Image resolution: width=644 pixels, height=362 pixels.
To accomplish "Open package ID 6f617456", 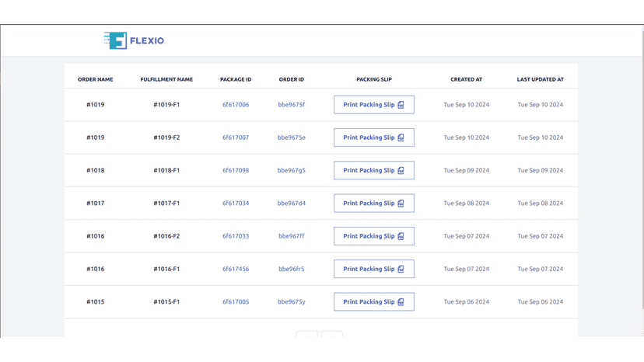I will coord(236,269).
